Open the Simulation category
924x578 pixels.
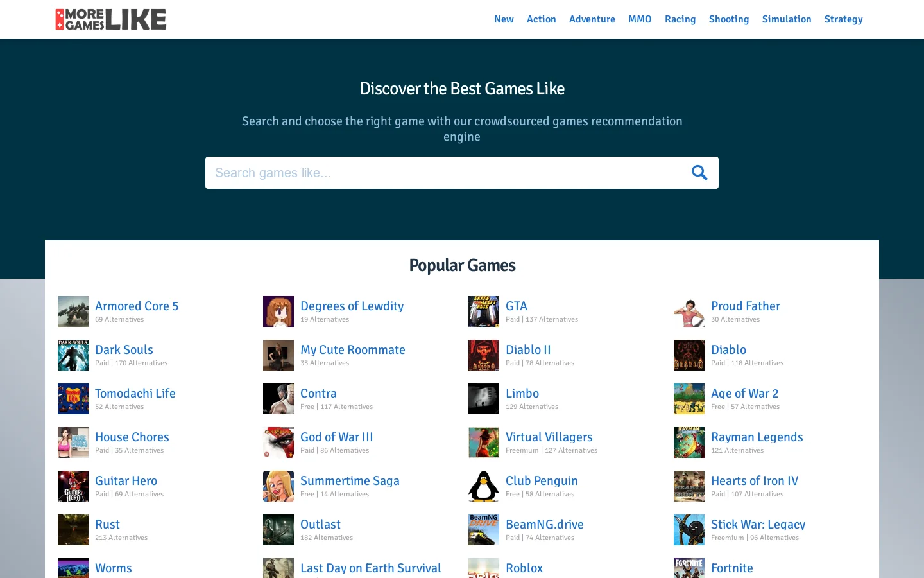tap(787, 19)
